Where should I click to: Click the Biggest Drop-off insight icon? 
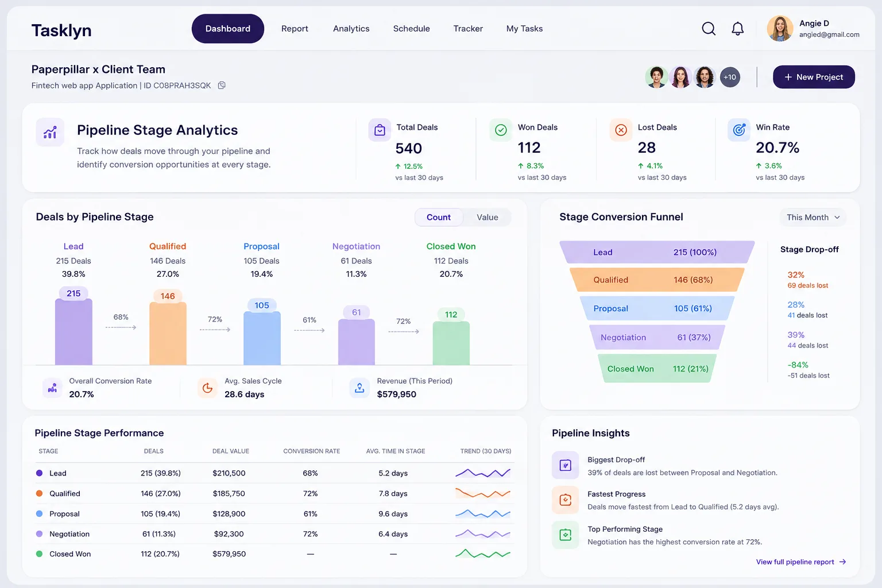pyautogui.click(x=566, y=465)
